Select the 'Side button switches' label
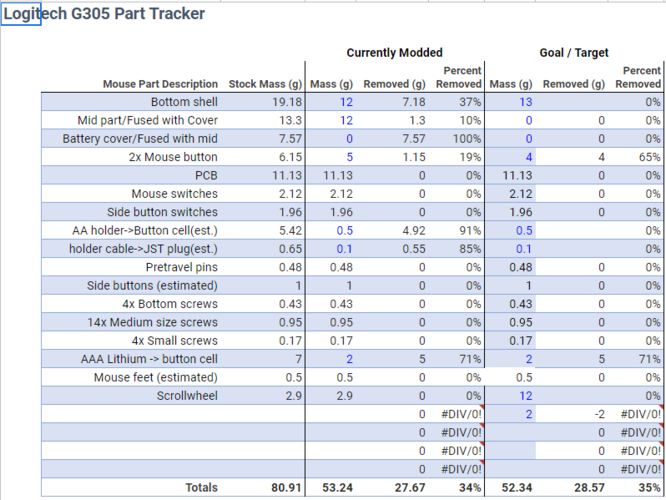 tap(162, 212)
